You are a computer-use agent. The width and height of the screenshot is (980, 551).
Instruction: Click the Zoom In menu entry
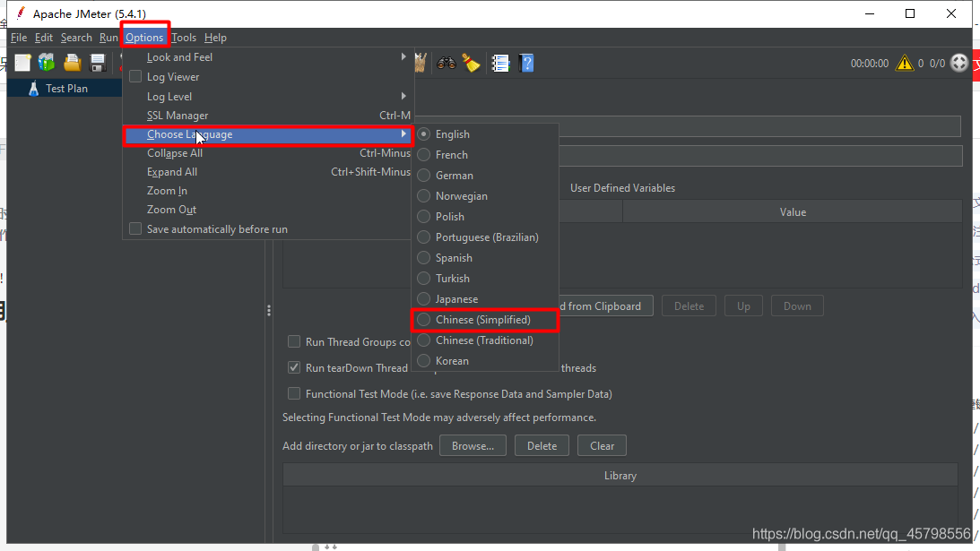pyautogui.click(x=268, y=191)
